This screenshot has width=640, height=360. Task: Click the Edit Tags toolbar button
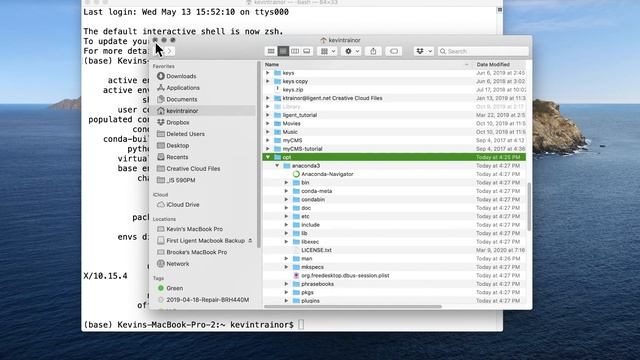tap(394, 51)
